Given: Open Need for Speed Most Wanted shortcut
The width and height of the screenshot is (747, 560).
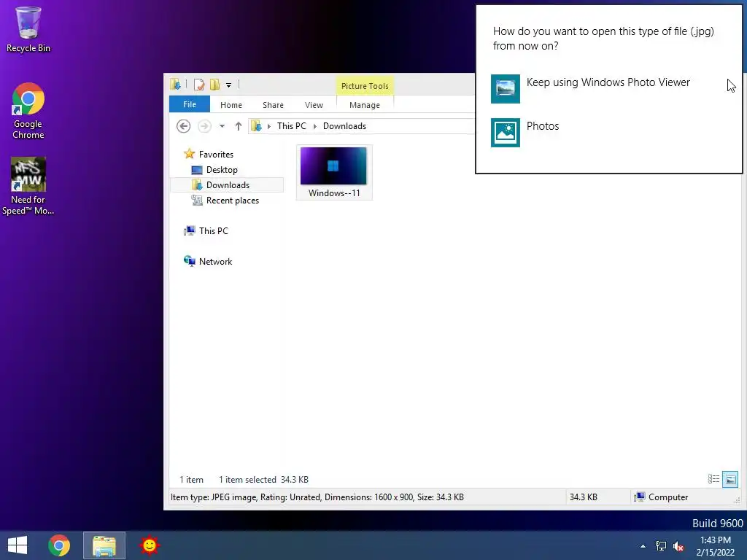Looking at the screenshot, I should click(28, 186).
